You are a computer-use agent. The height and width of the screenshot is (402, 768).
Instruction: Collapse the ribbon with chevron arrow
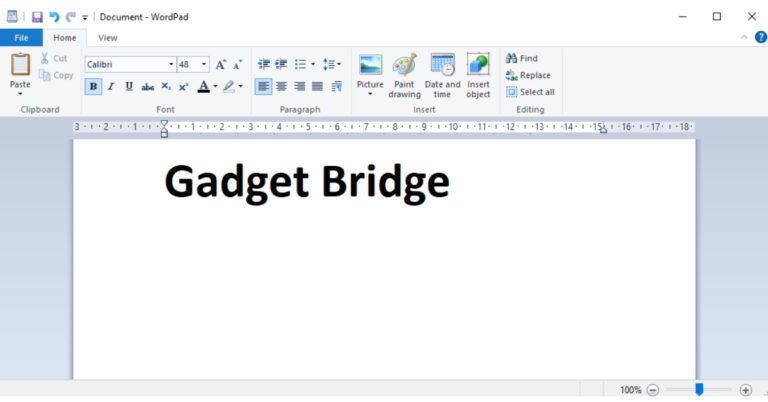pos(744,37)
